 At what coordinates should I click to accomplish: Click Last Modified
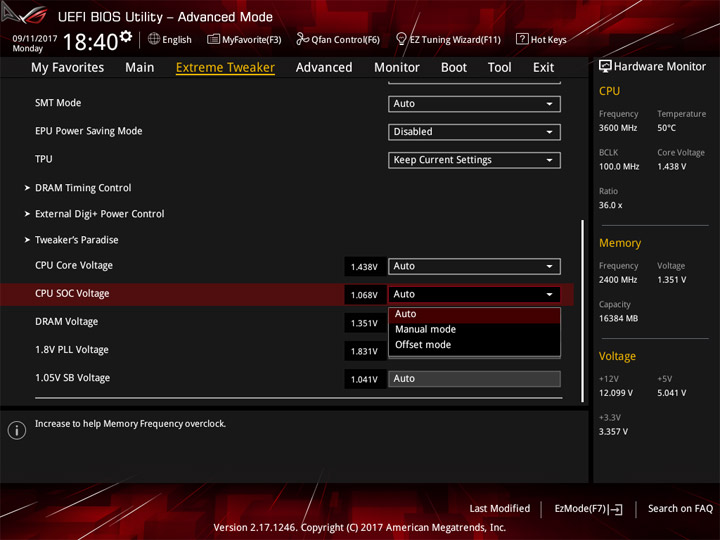[x=499, y=509]
